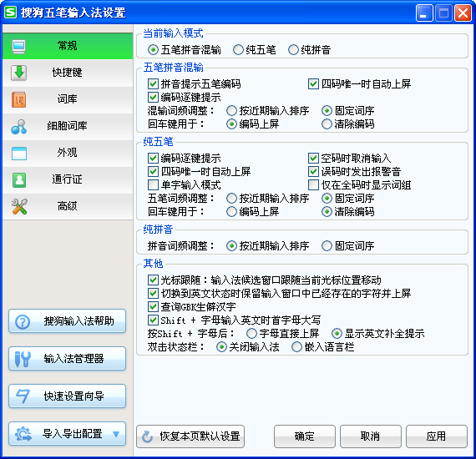This screenshot has height=459, width=476.
Task: Expand 导入导出配置 dropdown arrow
Action: 116,434
